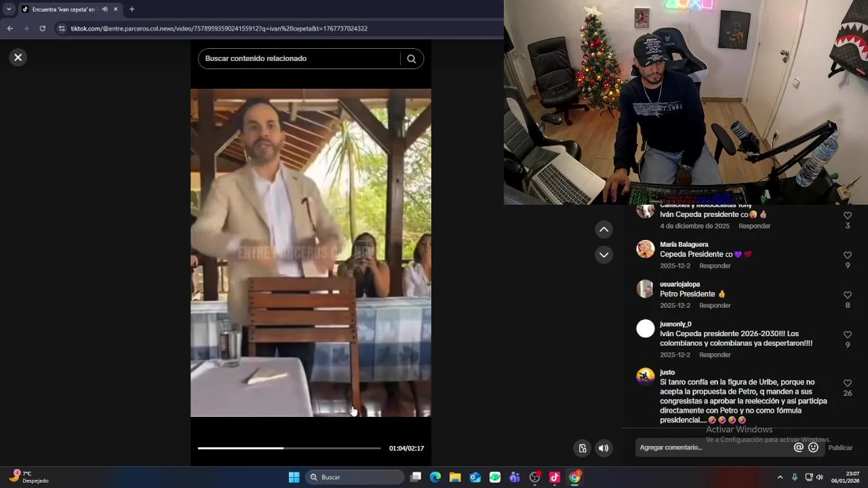Open a new browser tab

(x=132, y=9)
